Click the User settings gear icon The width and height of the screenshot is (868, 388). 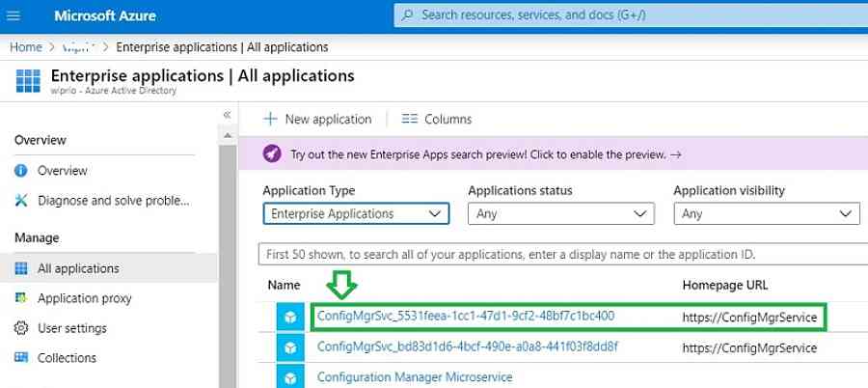(x=21, y=328)
